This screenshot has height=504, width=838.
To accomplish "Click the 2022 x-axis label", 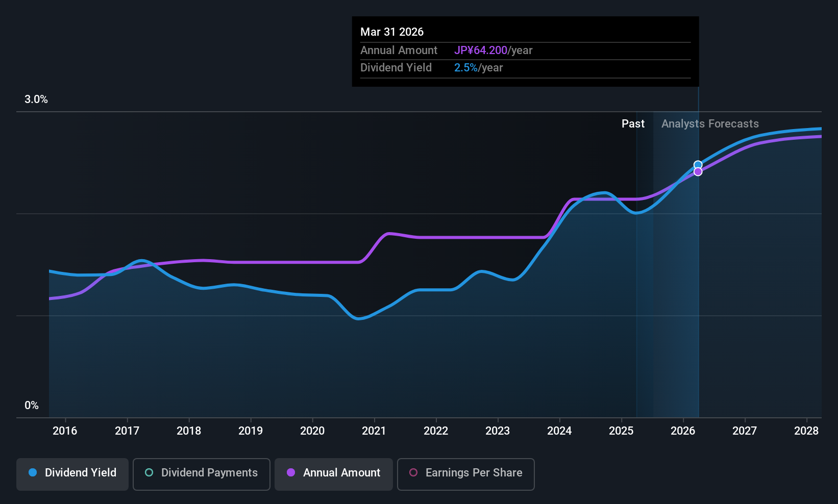I will [x=436, y=431].
